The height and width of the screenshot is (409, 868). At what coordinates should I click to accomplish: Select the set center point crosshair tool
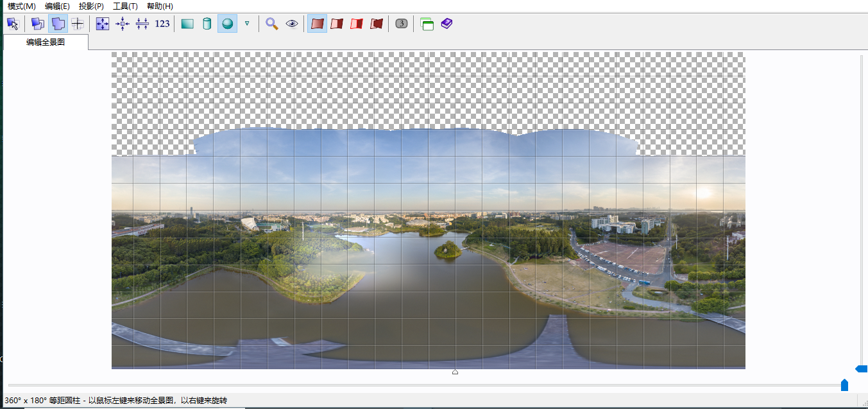78,24
